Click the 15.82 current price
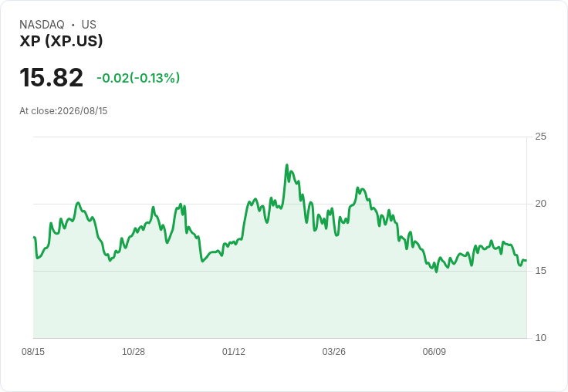568x392 pixels. (x=51, y=77)
